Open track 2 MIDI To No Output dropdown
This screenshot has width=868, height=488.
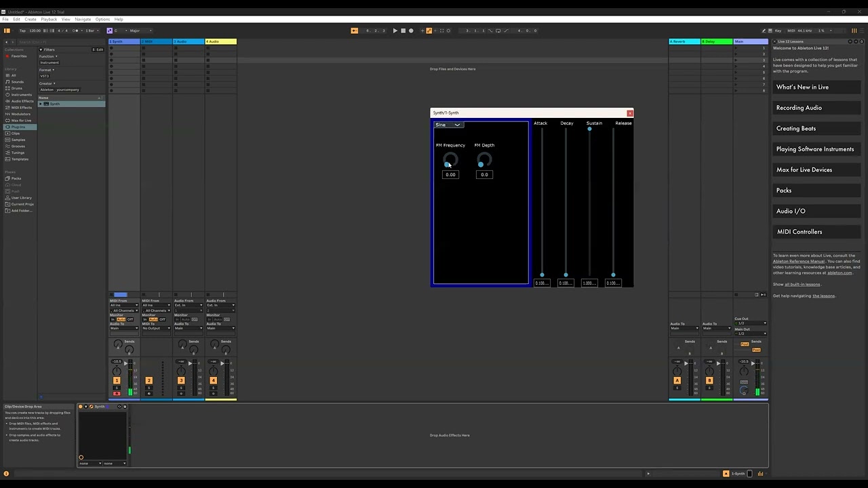click(x=156, y=329)
